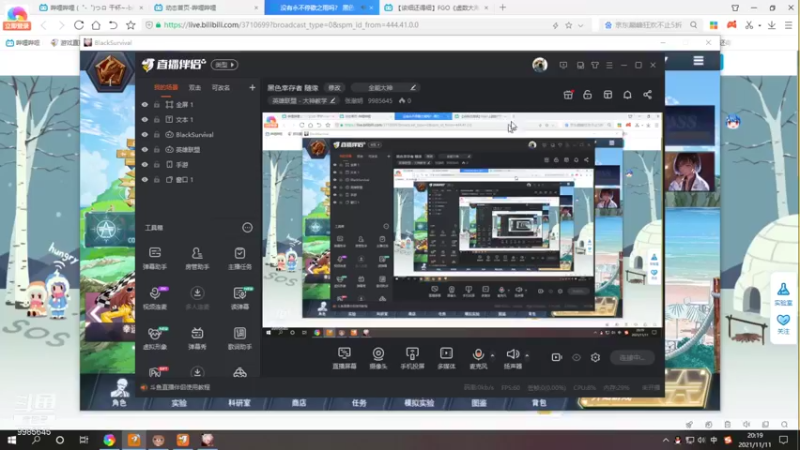Viewport: 800px width, 450px height.
Task: Open 弹幕秀 tool in the toolbox
Action: pyautogui.click(x=197, y=338)
